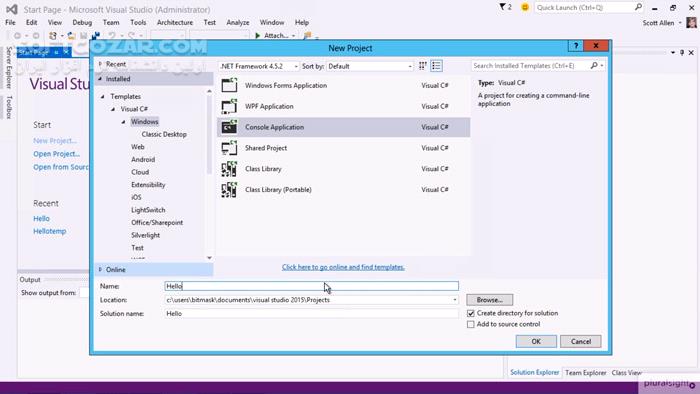Follow the go online and find templates link
This screenshot has width=700, height=394.
pos(343,267)
